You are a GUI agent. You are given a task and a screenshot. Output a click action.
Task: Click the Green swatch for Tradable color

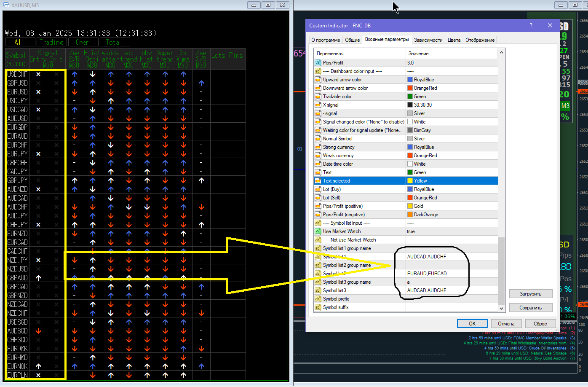[410, 97]
